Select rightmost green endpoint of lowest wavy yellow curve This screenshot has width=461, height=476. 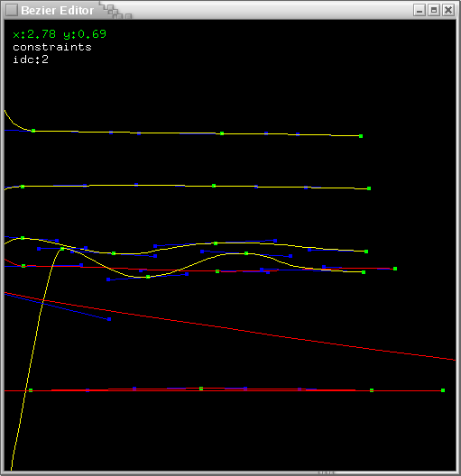(x=364, y=272)
